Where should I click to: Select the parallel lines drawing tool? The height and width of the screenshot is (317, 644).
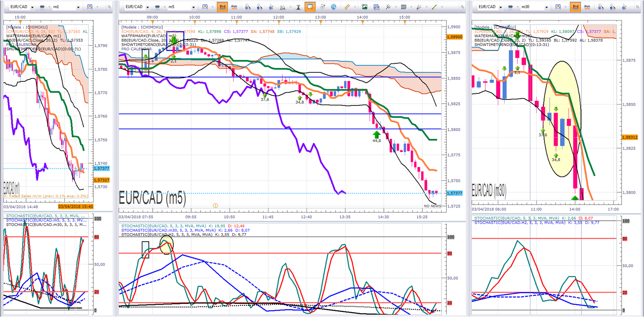pos(388,7)
